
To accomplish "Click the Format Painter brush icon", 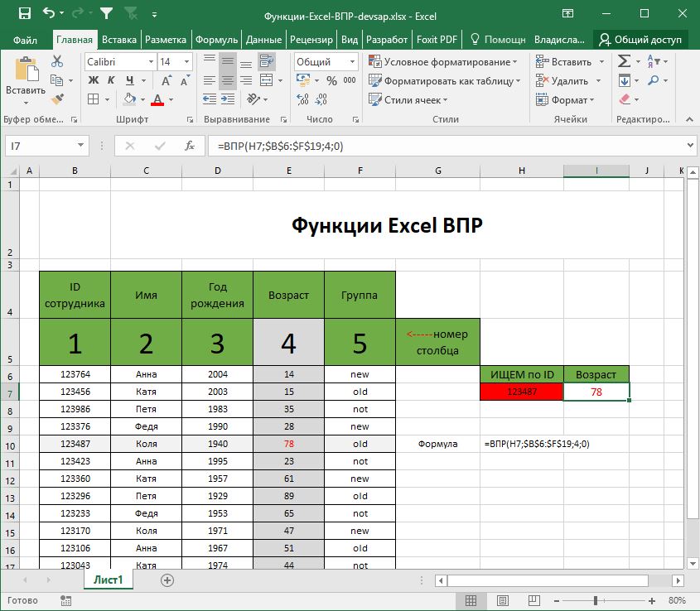I will click(57, 99).
